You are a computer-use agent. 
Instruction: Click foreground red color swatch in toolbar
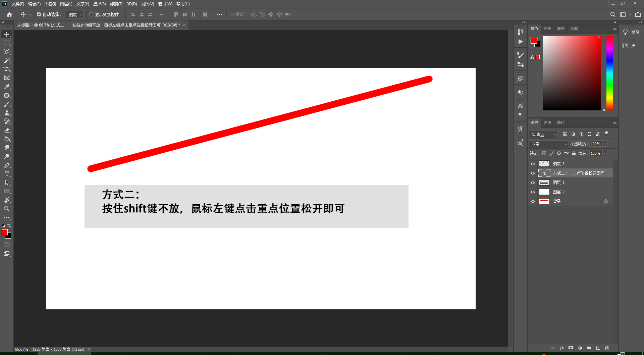(x=5, y=232)
